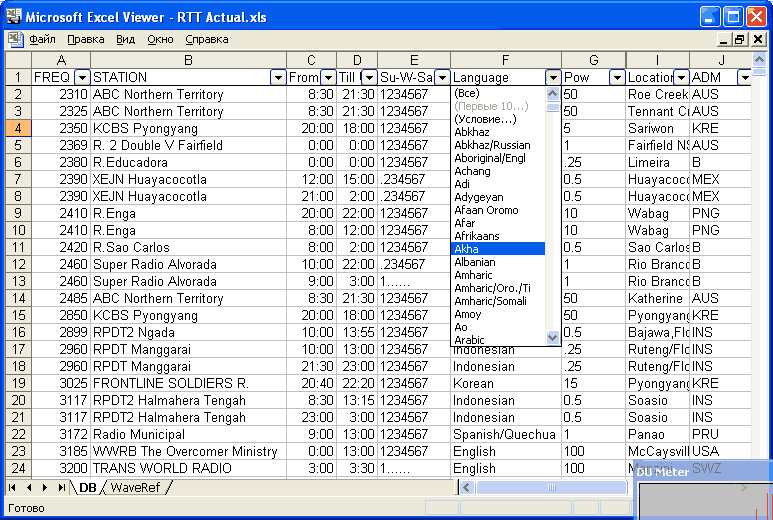Select Adygeyan filter entry
Image resolution: width=773 pixels, height=520 pixels.
point(498,197)
